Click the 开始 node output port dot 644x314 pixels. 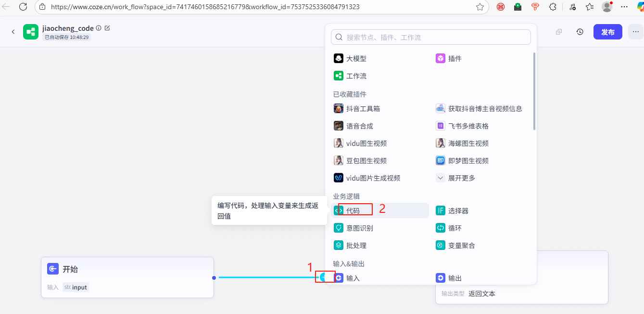214,277
